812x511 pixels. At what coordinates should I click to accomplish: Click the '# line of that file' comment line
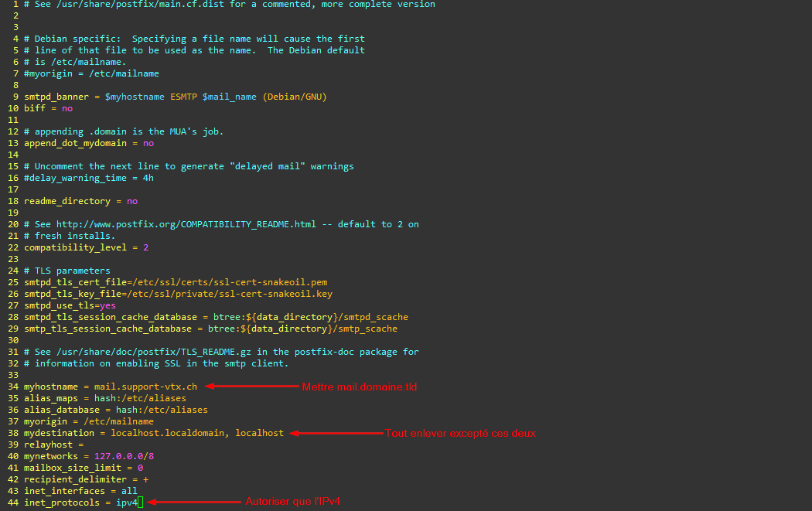tap(194, 50)
